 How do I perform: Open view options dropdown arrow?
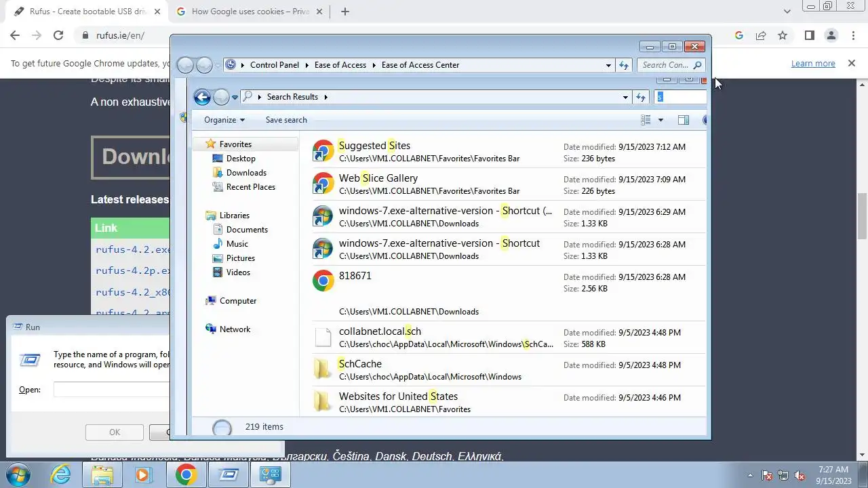[x=660, y=120]
